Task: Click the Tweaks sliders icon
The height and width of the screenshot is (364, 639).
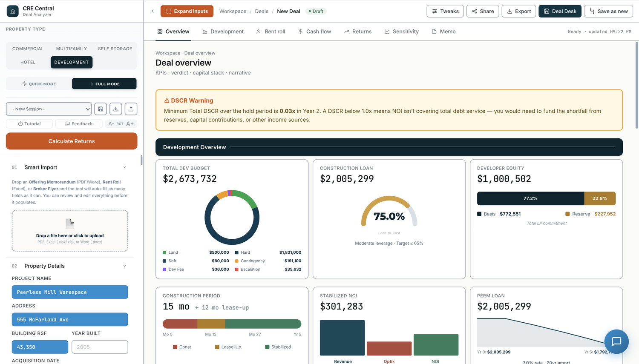Action: pyautogui.click(x=435, y=11)
